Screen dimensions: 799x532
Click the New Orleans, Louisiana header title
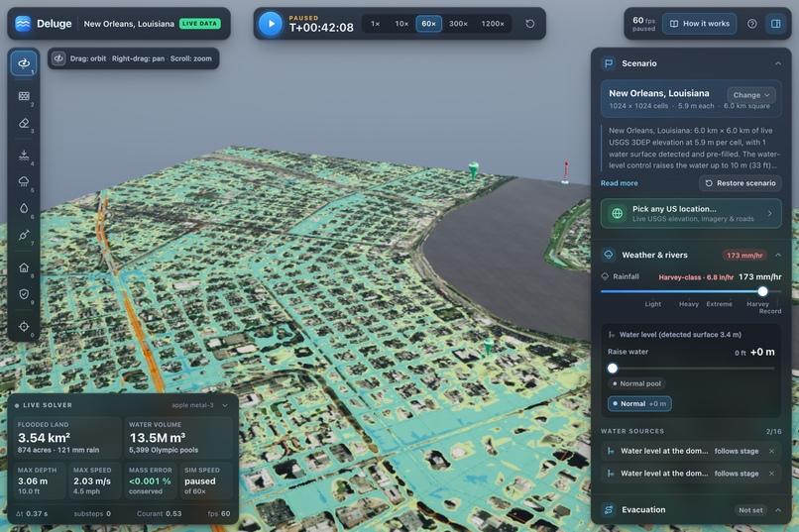tap(129, 24)
